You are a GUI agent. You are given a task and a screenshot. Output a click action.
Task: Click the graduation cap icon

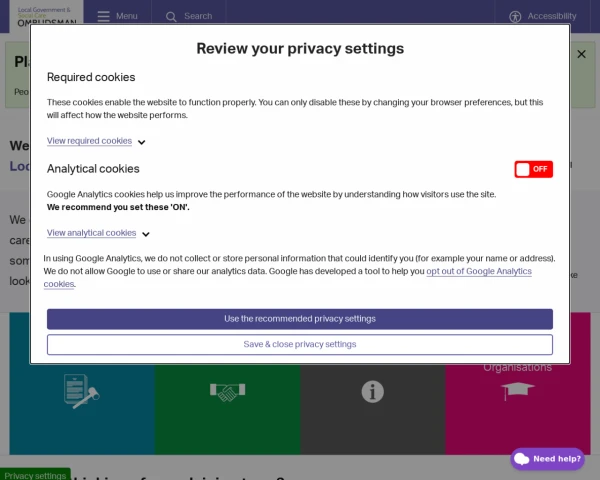click(x=517, y=391)
